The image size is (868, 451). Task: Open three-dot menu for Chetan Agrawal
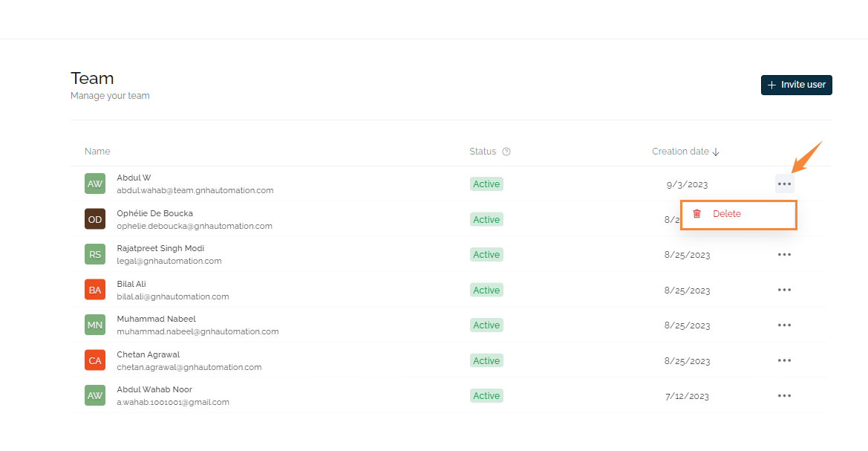(784, 360)
